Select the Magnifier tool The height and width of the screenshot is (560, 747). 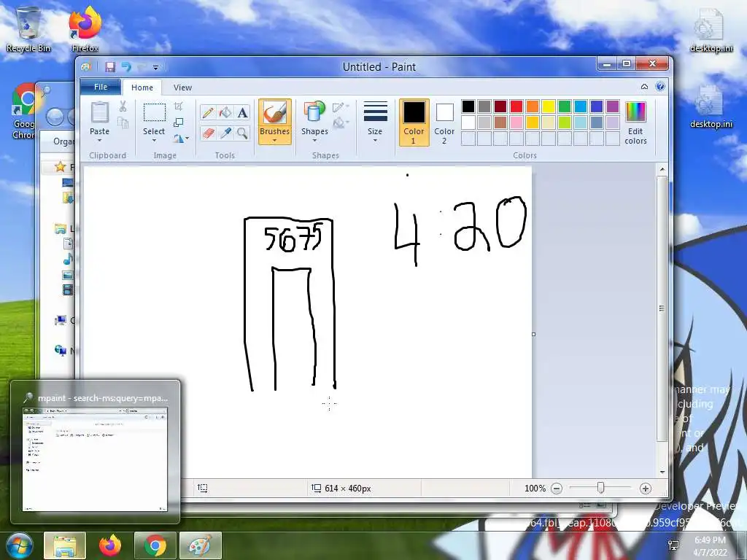click(x=242, y=133)
